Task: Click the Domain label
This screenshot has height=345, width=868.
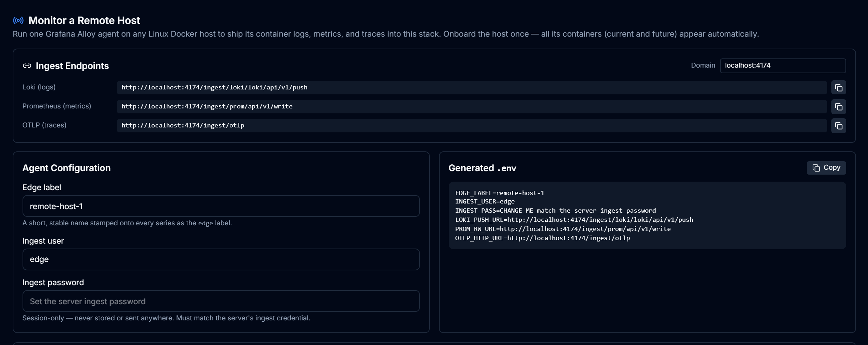Action: tap(703, 65)
